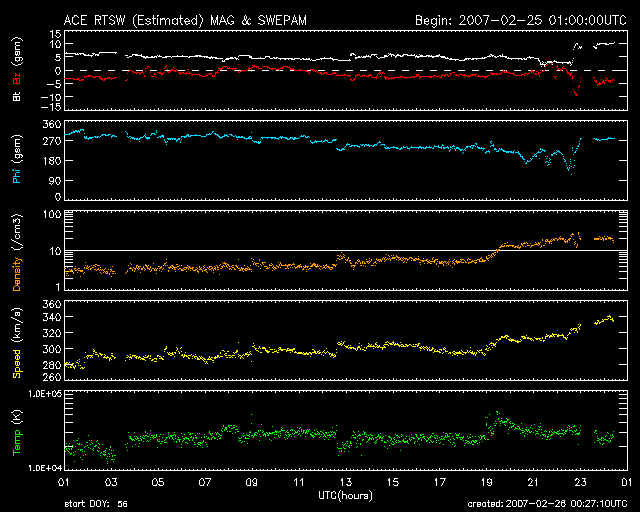Click the yellow "Speed" axis label
The height and width of the screenshot is (512, 640).
point(17,363)
